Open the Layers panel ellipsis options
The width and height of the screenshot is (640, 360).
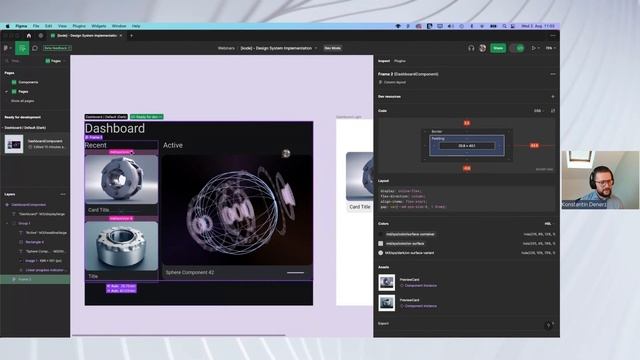[x=63, y=194]
